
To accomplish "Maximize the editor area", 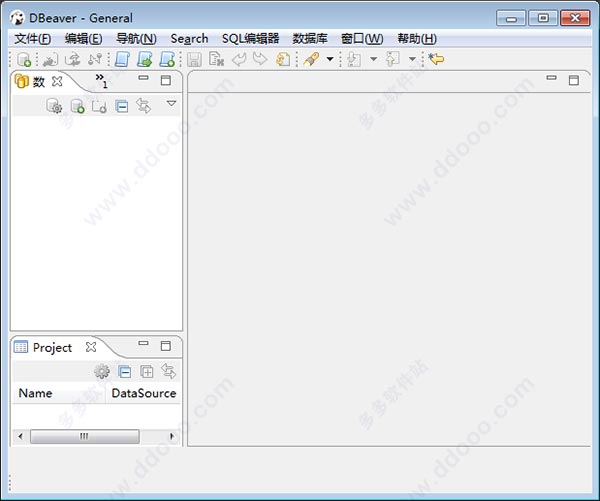I will click(574, 80).
